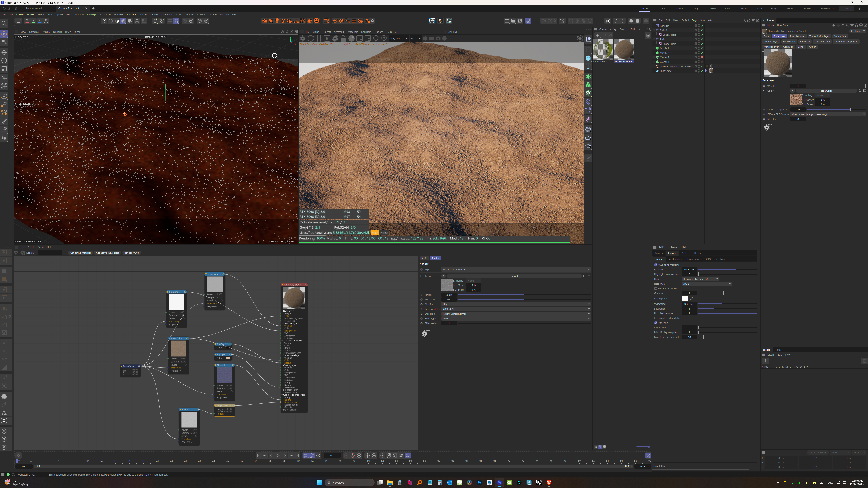This screenshot has width=868, height=488.
Task: Go to the timeline end frame
Action: pyautogui.click(x=297, y=455)
